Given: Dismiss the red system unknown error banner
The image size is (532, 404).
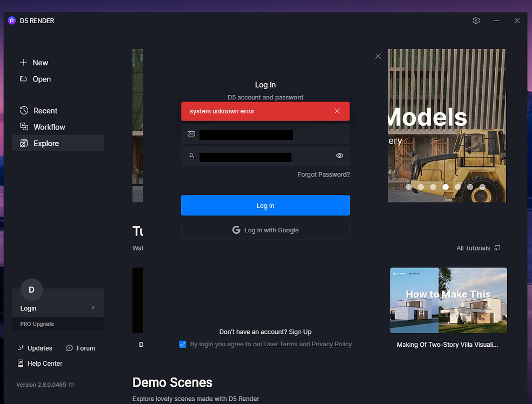Looking at the screenshot, I should point(337,111).
